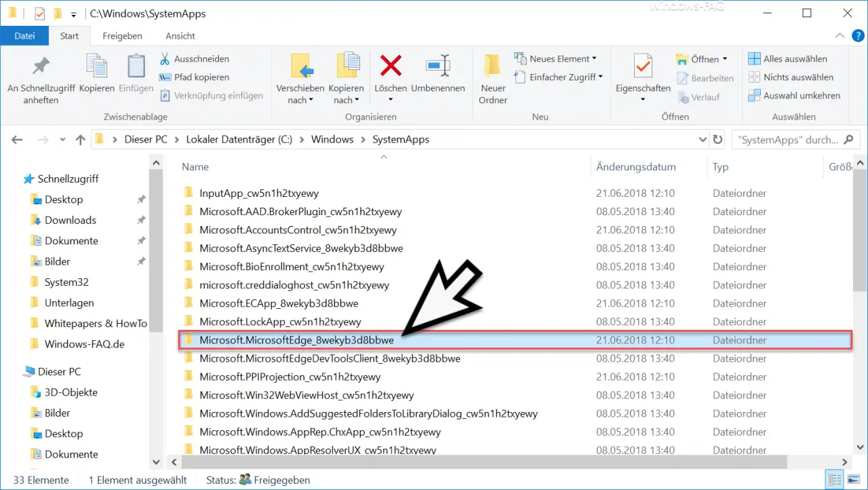The height and width of the screenshot is (490, 868).
Task: Click Windows in the address breadcrumb
Action: point(332,140)
